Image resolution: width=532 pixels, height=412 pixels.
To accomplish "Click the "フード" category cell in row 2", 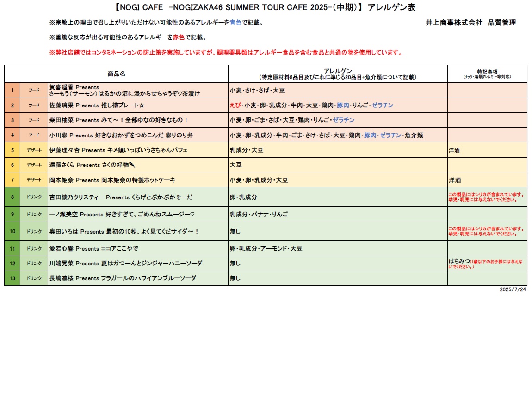I will (34, 105).
